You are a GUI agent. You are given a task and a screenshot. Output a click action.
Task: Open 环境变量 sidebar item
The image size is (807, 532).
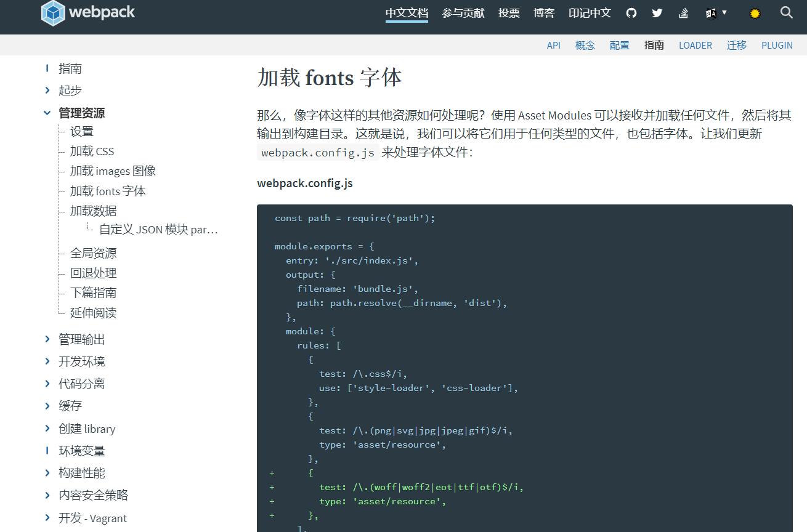pyautogui.click(x=82, y=451)
